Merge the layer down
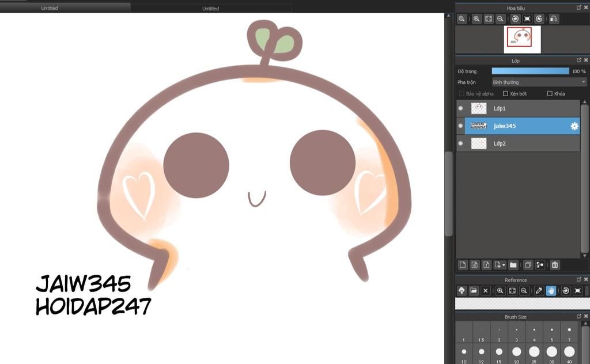The height and width of the screenshot is (364, 590). click(x=540, y=265)
